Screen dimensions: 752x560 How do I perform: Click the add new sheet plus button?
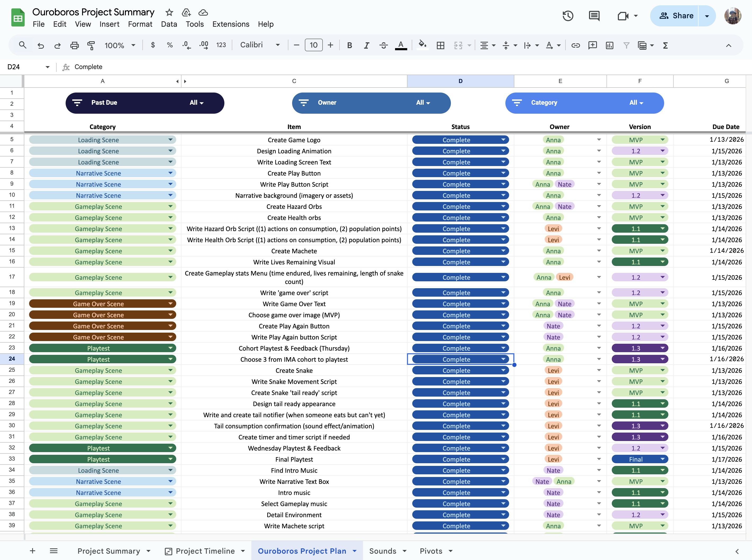tap(33, 551)
